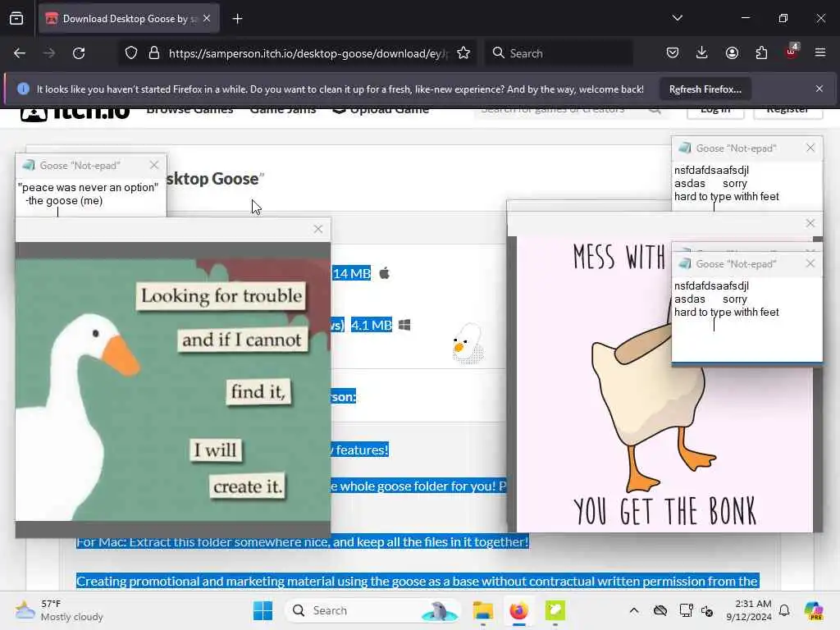Open File Explorer from the taskbar
840x630 pixels.
[x=482, y=610]
